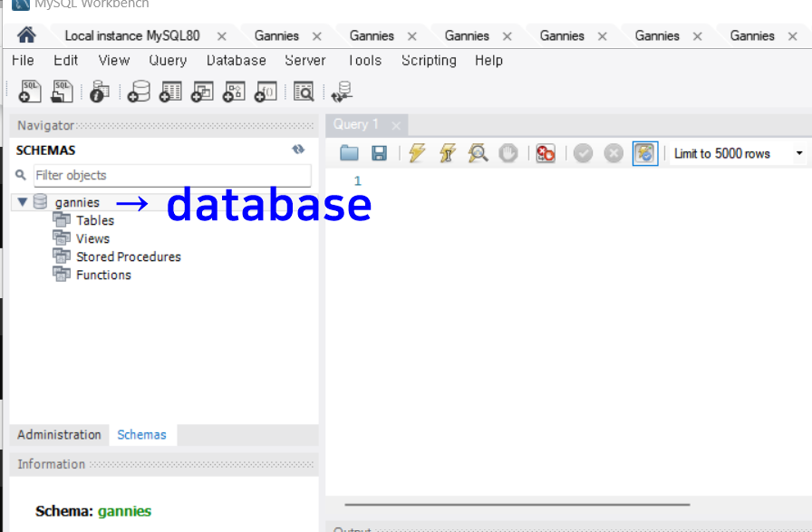Screen dimensions: 812x532
Task: Select Views under gannies
Action: pyautogui.click(x=92, y=238)
